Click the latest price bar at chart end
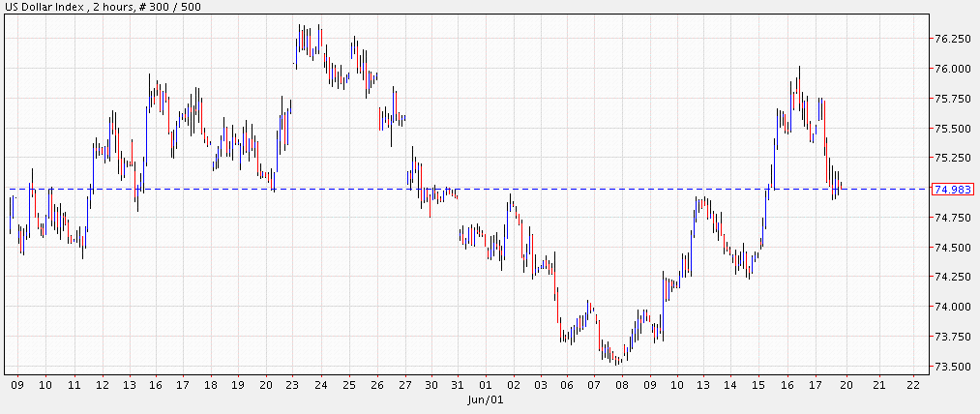The image size is (980, 414). [842, 186]
